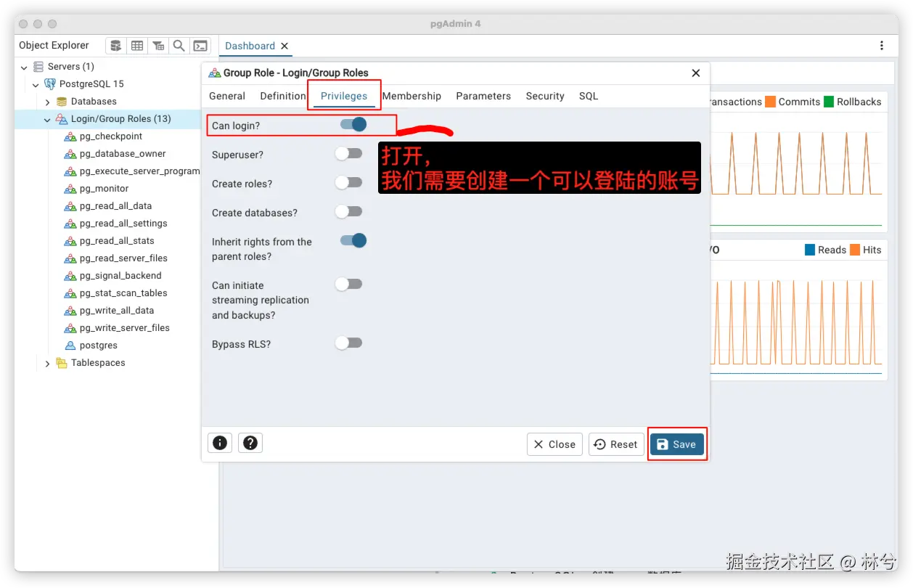Click the pg_write_server_files role icon

(70, 328)
